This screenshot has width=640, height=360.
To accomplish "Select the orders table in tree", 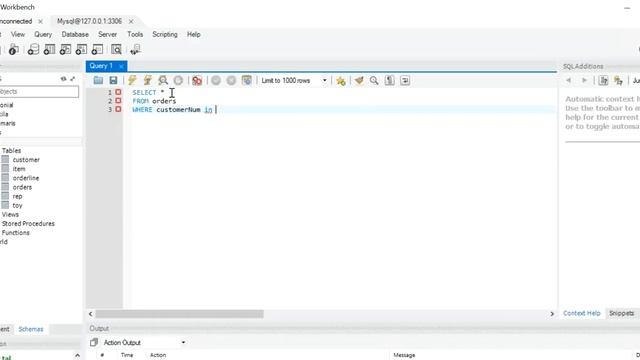I will 22,187.
